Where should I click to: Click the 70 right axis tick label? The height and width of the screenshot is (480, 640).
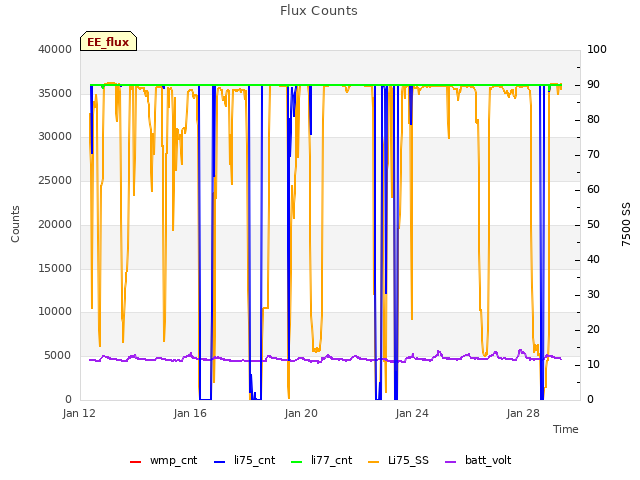(593, 155)
